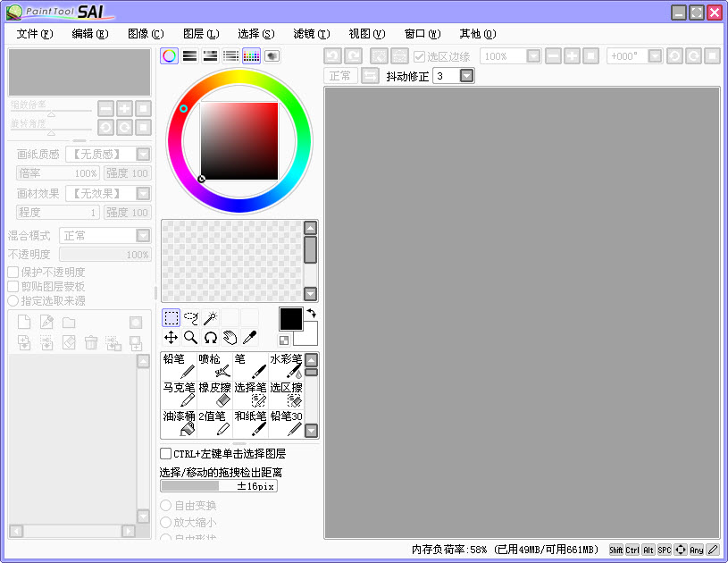Click the brush panel scrollbar down arrow

click(x=311, y=430)
